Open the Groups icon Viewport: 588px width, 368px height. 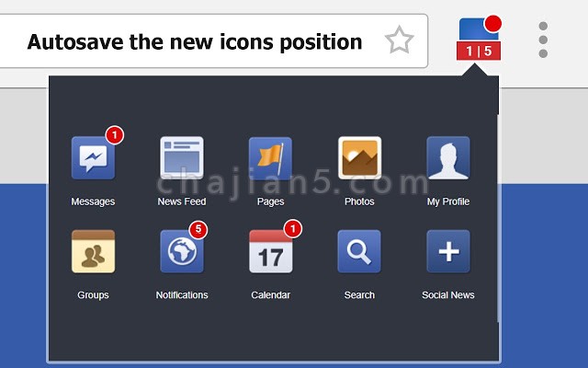tap(93, 251)
